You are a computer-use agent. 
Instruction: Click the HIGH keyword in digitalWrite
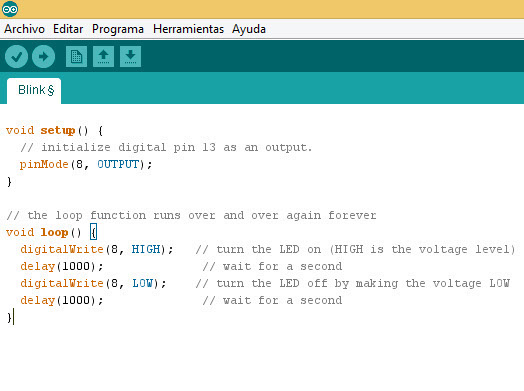point(146,249)
